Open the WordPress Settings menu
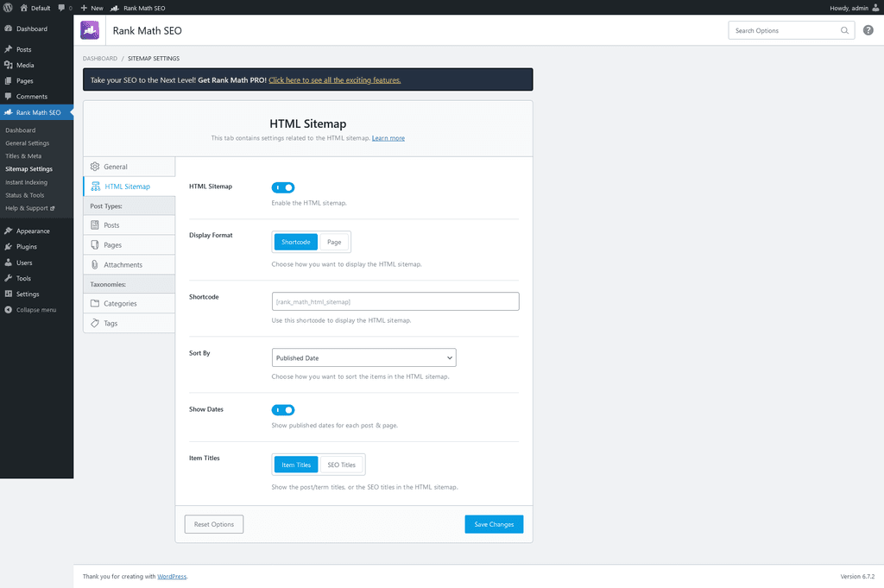Image resolution: width=884 pixels, height=588 pixels. tap(36, 294)
